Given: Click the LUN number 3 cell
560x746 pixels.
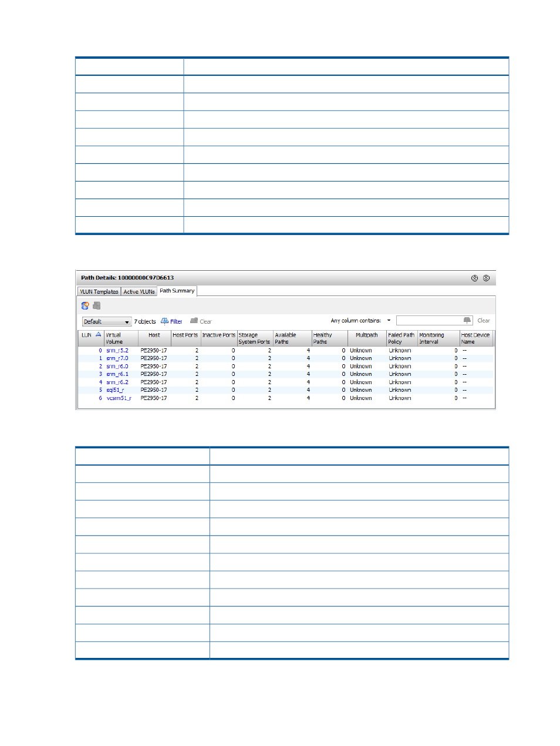Looking at the screenshot, I should coord(100,374).
